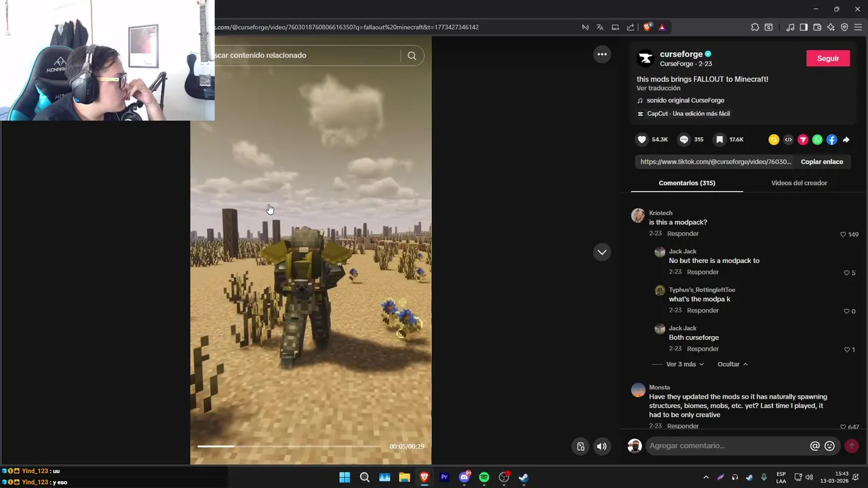Viewport: 868px width, 488px height.
Task: Switch to Comentarios (315) tab
Action: [x=687, y=183]
